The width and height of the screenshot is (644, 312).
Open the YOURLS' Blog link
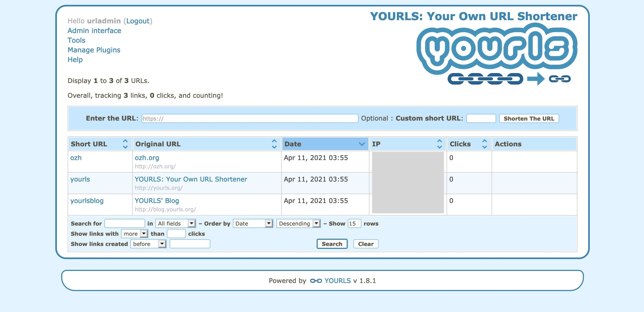click(157, 201)
